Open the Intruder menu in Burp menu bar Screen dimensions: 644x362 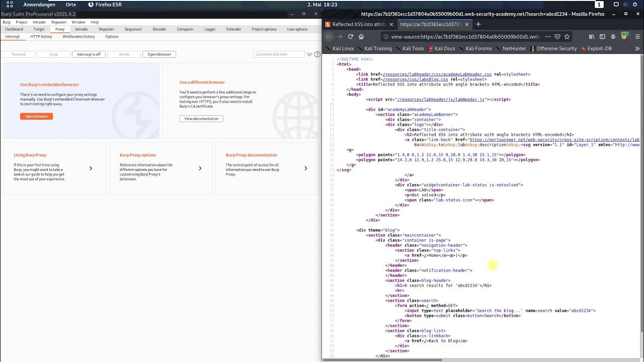tap(39, 22)
